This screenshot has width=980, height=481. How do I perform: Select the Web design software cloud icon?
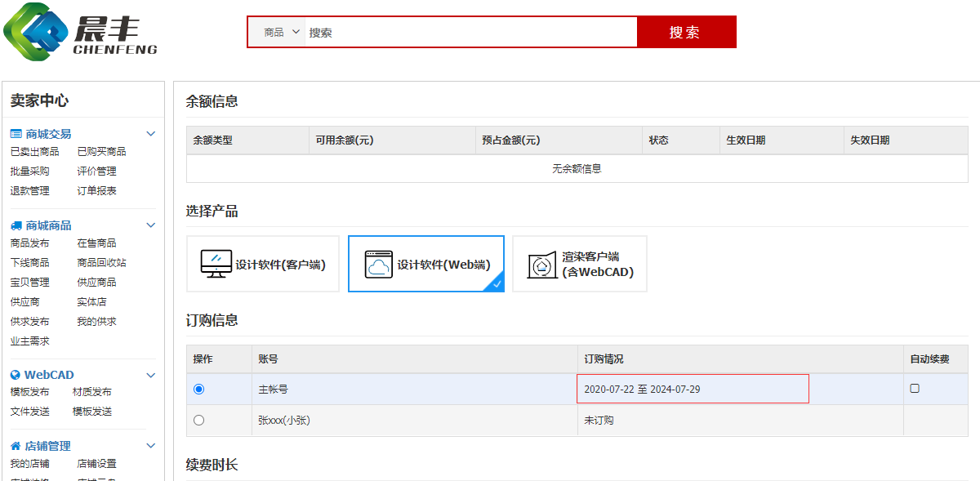[378, 264]
